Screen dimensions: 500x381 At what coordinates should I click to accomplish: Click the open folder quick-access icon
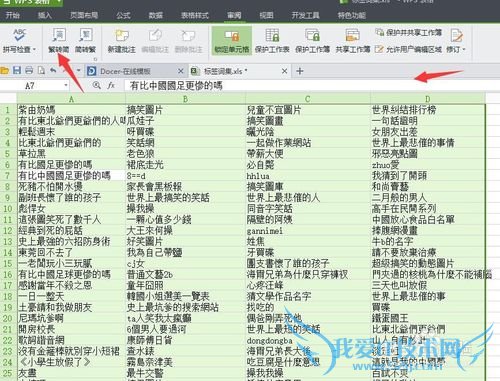pyautogui.click(x=5, y=70)
